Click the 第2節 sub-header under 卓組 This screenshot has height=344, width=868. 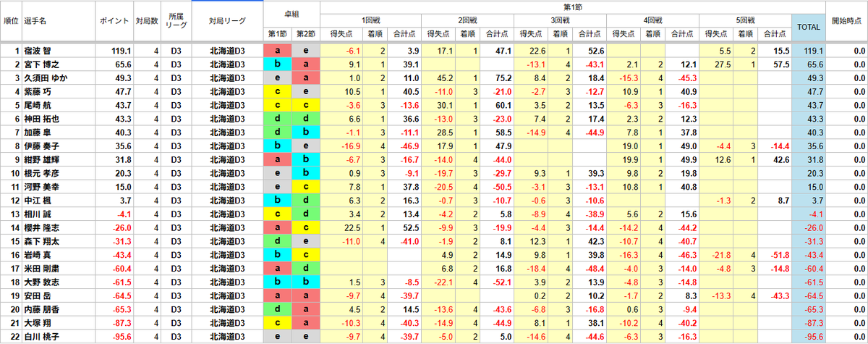pyautogui.click(x=305, y=34)
